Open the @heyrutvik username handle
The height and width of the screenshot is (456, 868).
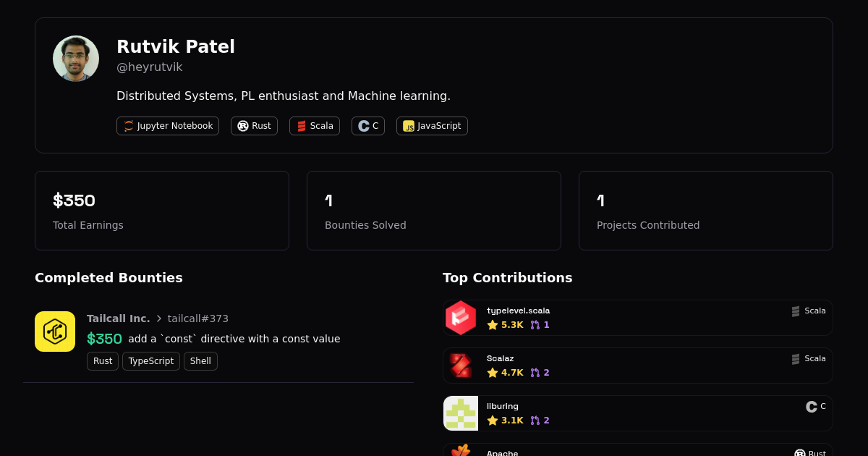(x=150, y=67)
